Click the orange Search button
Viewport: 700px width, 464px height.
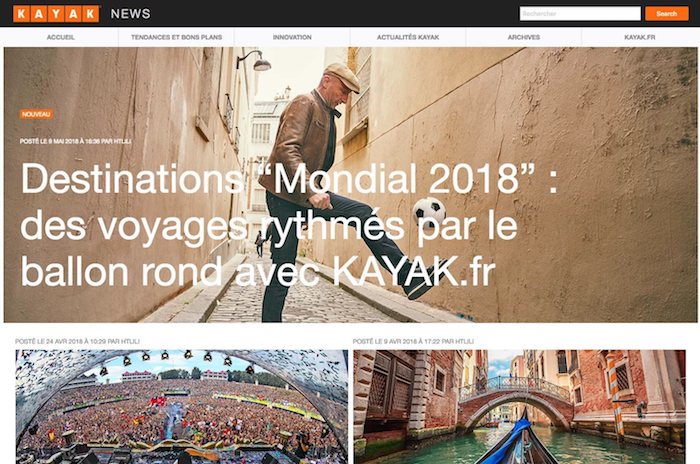coord(667,13)
